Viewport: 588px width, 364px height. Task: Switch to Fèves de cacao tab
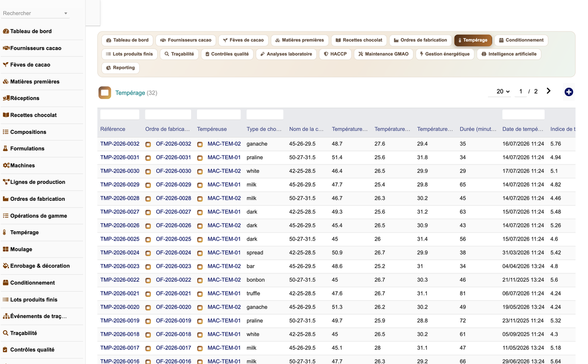(244, 40)
